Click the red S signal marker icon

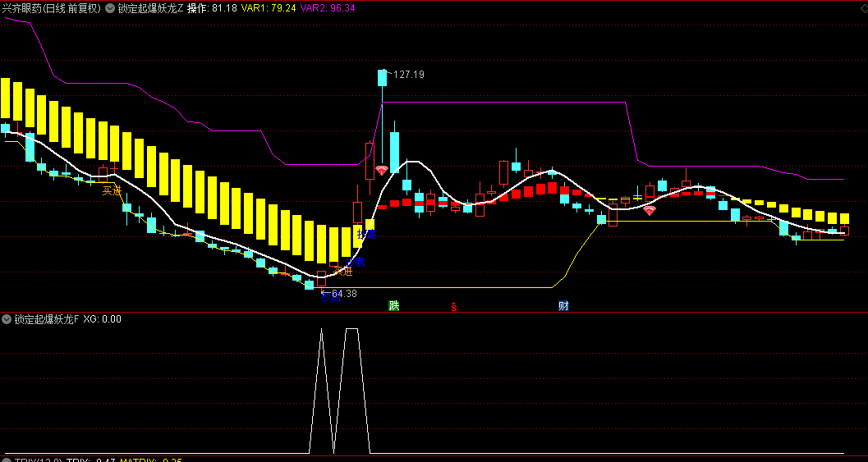(x=452, y=308)
